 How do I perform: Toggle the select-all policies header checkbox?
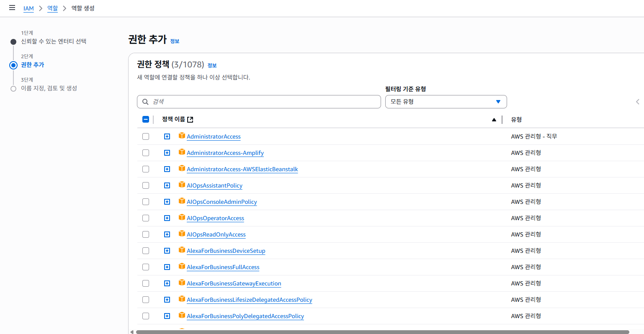pyautogui.click(x=146, y=119)
